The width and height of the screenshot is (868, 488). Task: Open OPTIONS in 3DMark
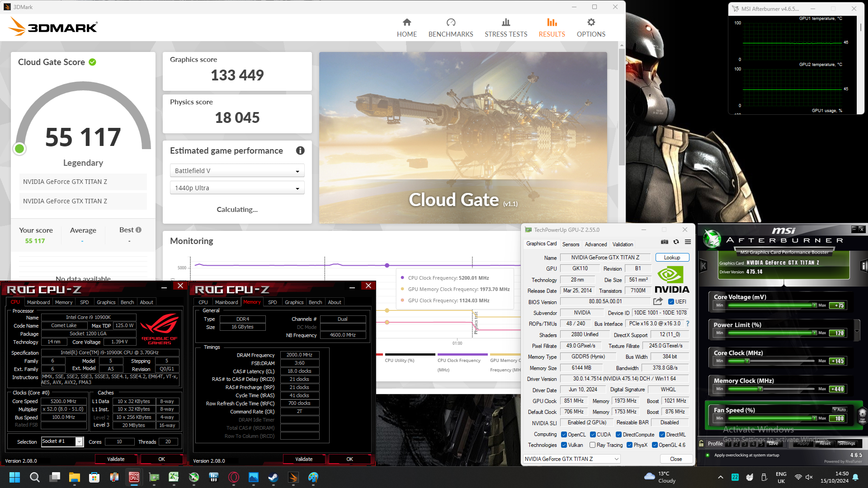[591, 28]
